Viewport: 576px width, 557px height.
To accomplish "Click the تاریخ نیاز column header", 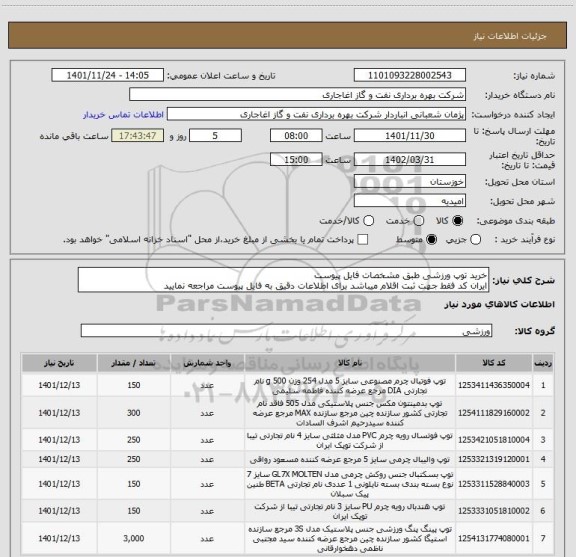I will [x=59, y=363].
